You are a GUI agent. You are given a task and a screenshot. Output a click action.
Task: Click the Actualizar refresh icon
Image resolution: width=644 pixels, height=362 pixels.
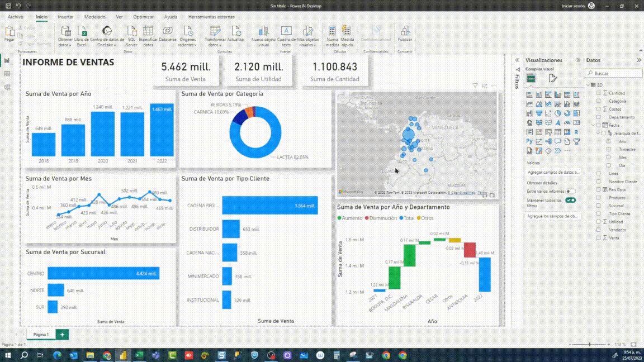point(236,35)
